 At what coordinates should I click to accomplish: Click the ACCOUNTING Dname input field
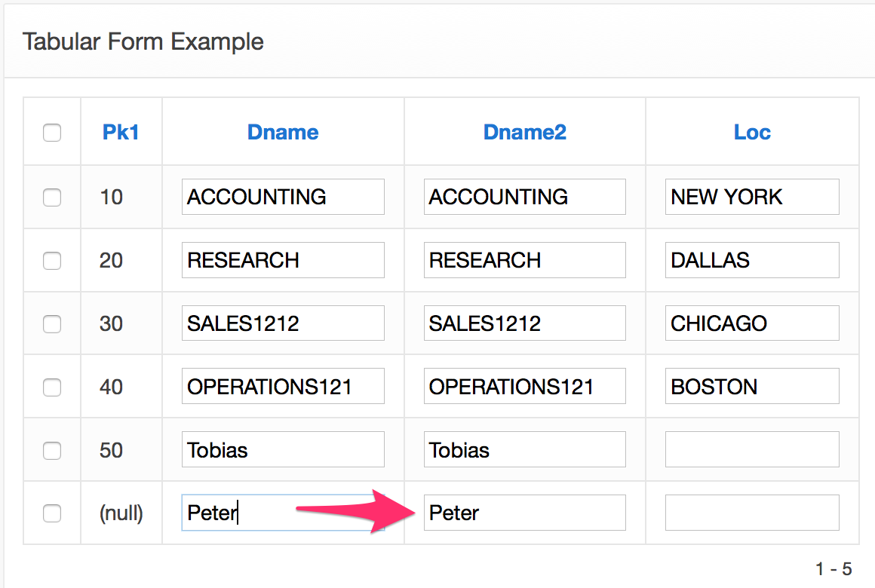point(283,197)
